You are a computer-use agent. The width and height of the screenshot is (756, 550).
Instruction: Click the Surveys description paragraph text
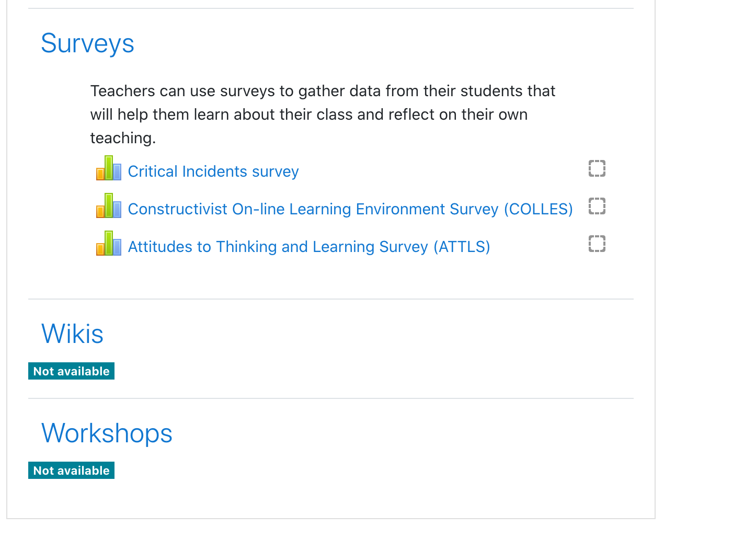pos(323,114)
